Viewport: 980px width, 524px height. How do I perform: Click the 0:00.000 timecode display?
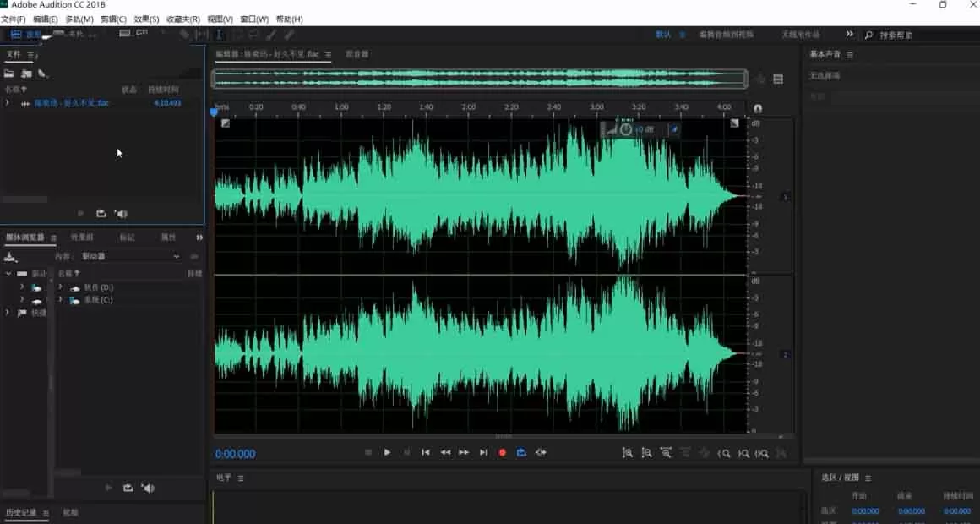(235, 454)
